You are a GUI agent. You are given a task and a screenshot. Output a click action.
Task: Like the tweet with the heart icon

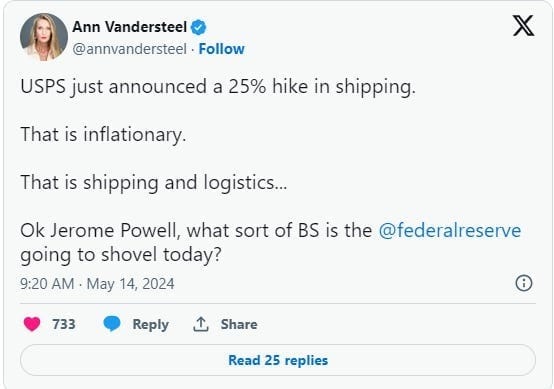click(32, 324)
